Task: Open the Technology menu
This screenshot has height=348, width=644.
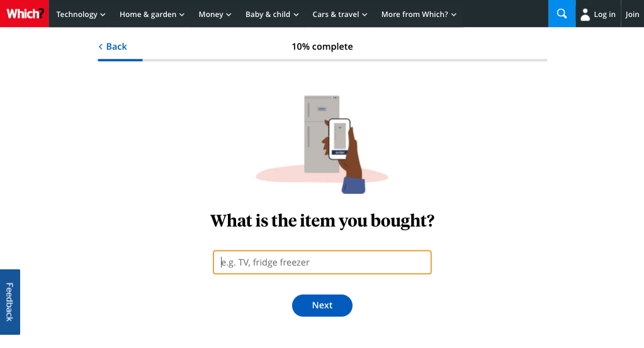Action: click(81, 14)
